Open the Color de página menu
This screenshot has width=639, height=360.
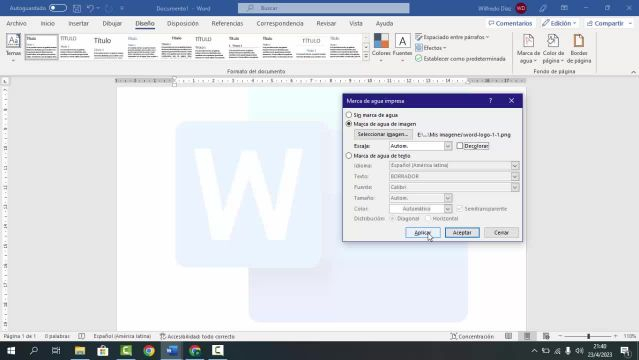[553, 49]
